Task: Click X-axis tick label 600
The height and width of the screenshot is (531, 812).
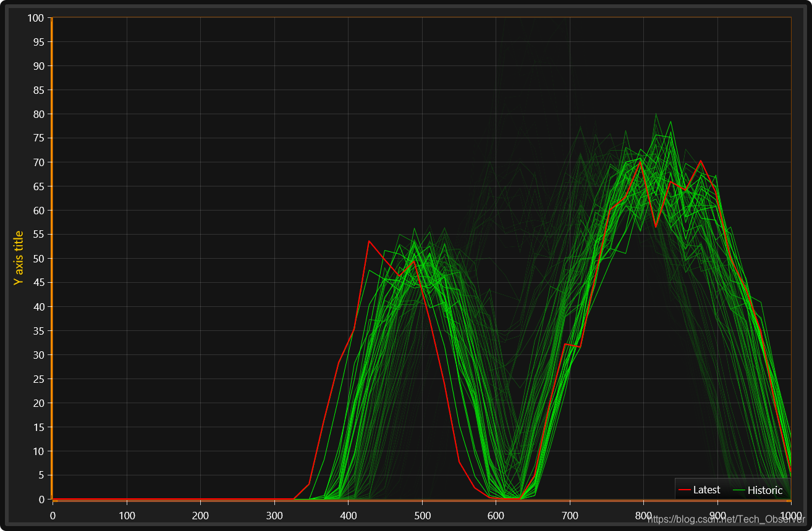Action: click(496, 515)
